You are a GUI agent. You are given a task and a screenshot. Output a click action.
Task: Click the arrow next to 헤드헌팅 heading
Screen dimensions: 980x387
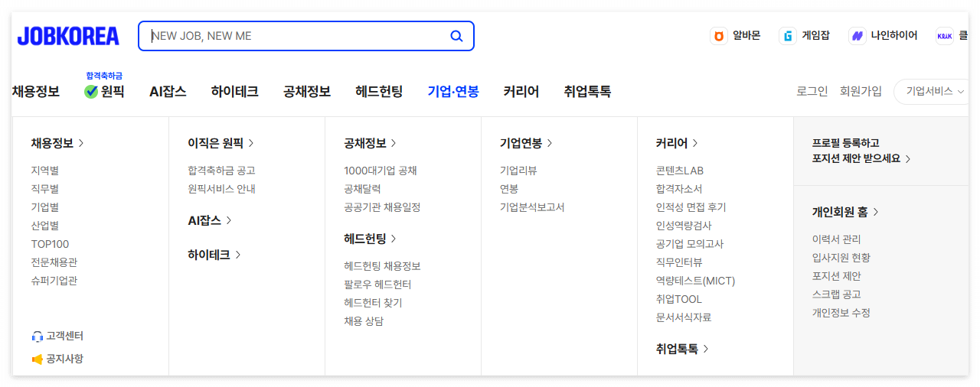[x=394, y=239]
